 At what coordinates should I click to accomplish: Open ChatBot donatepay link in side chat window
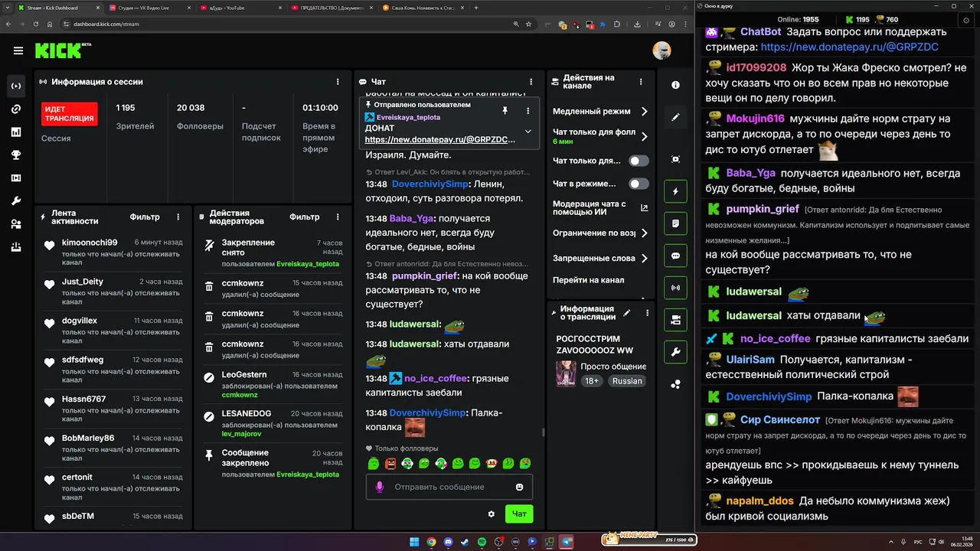click(849, 47)
